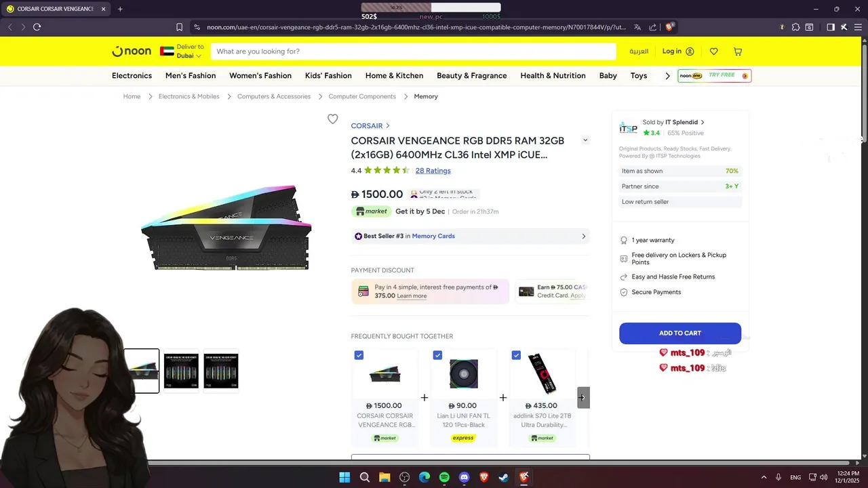The width and height of the screenshot is (868, 488).
Task: Open Beauty & Fragrance category menu
Action: pyautogui.click(x=472, y=76)
